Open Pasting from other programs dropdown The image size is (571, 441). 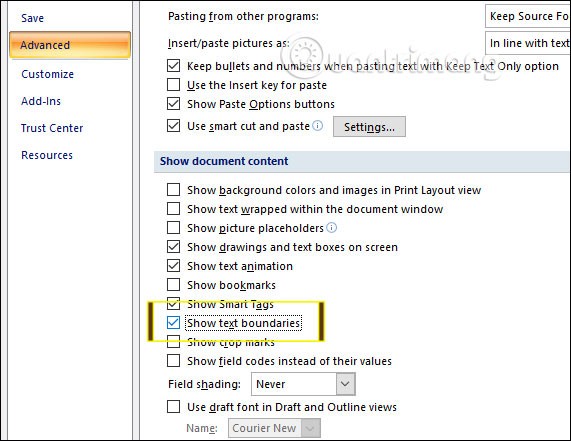tap(528, 16)
